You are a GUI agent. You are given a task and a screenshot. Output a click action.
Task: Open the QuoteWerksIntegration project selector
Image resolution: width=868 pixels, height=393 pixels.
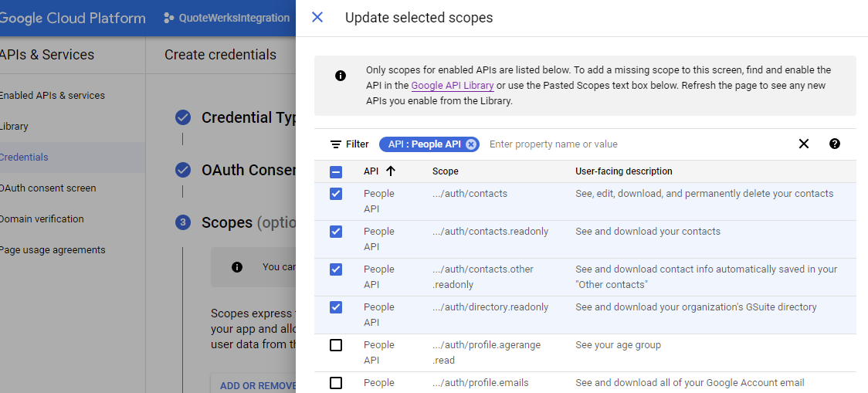(228, 18)
